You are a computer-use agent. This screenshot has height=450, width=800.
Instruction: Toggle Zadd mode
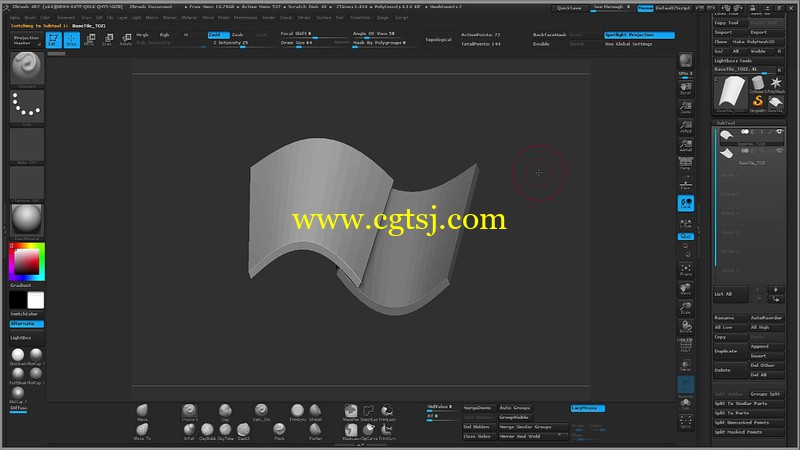(218, 35)
